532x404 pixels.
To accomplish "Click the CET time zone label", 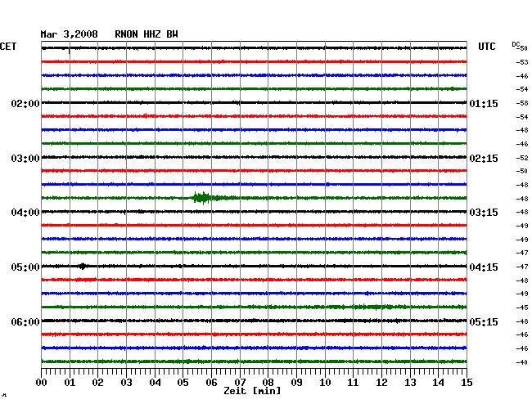I will [x=8, y=47].
